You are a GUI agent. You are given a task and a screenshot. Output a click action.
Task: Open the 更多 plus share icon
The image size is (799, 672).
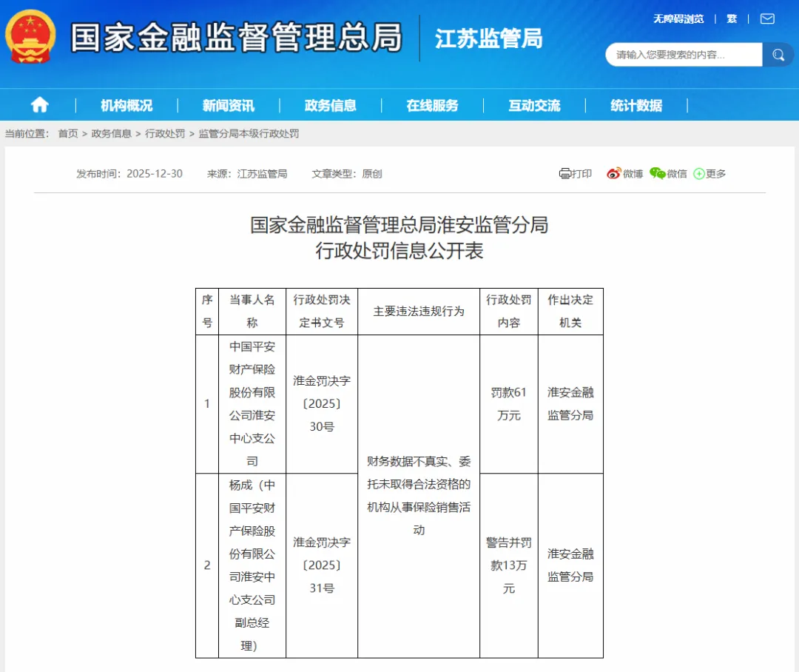(x=699, y=174)
